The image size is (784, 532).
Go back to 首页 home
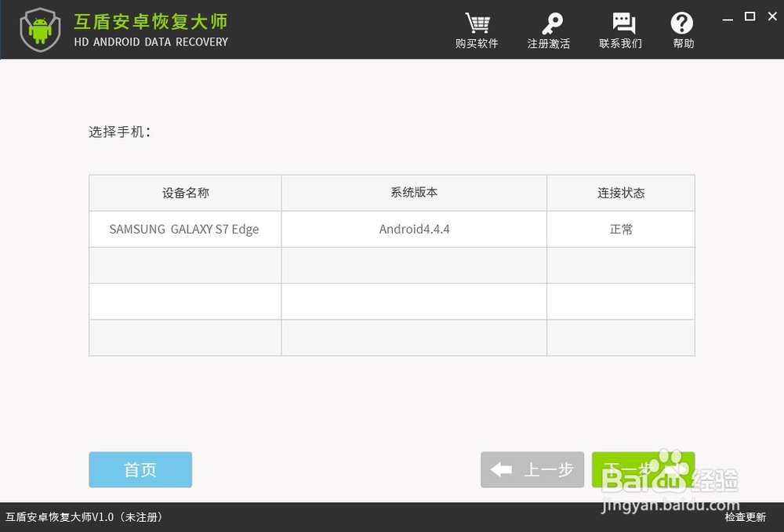coord(140,469)
